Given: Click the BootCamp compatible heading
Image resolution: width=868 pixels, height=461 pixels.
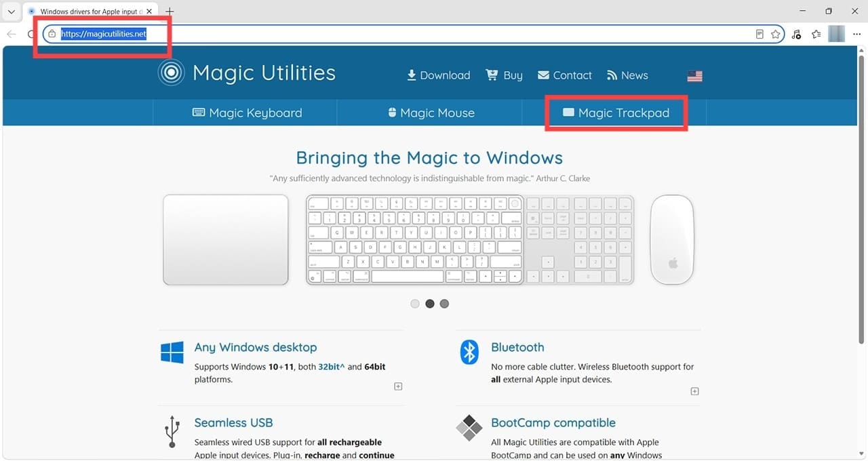Looking at the screenshot, I should point(553,422).
